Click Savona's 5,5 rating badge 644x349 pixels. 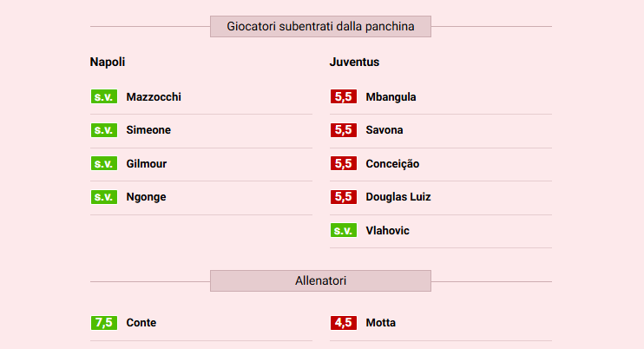[344, 130]
